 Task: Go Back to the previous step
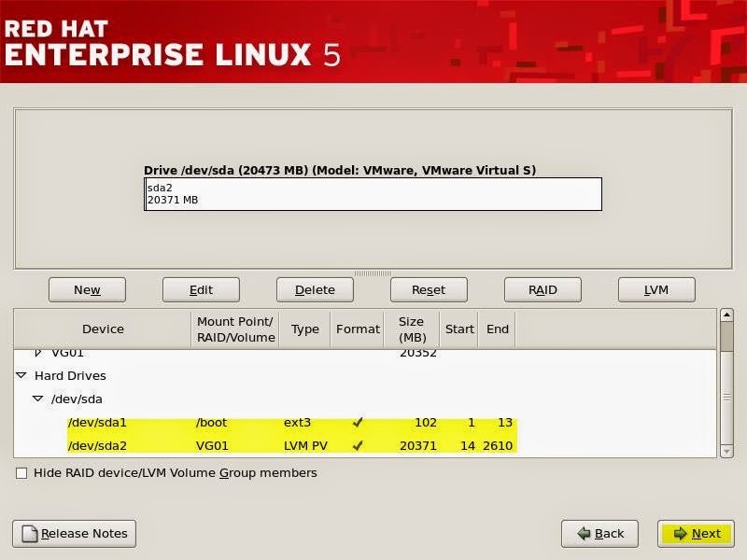pyautogui.click(x=599, y=534)
